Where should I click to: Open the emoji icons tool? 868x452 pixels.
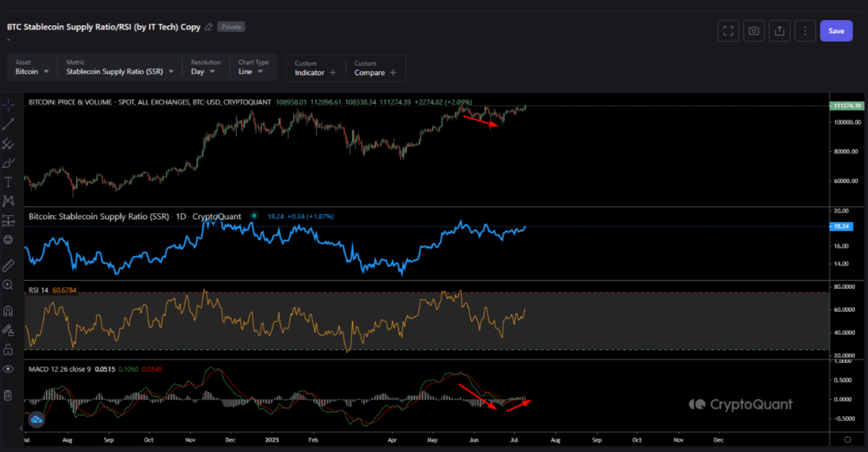pos(8,240)
